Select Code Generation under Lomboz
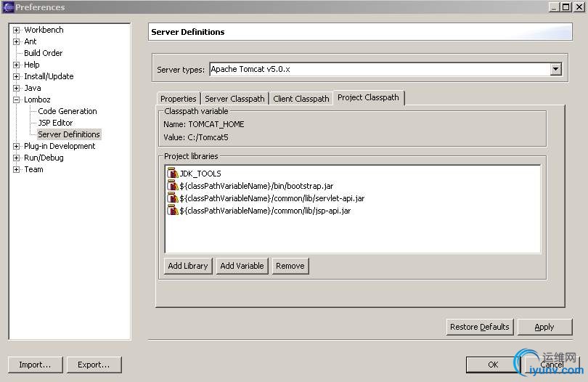The height and width of the screenshot is (382, 588). [68, 111]
